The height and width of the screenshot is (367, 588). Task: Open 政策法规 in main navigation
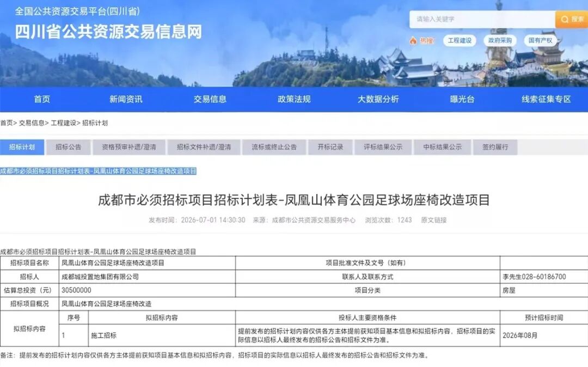coord(294,99)
